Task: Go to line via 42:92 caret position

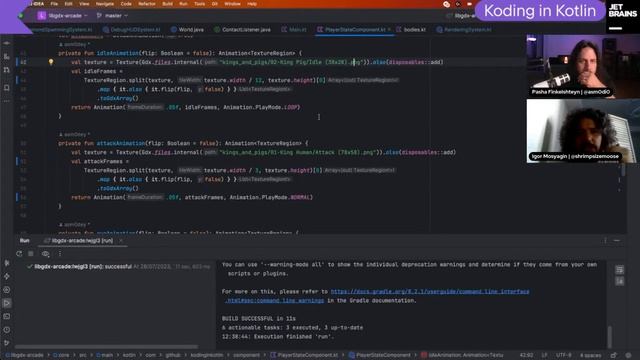Action: 527,355
